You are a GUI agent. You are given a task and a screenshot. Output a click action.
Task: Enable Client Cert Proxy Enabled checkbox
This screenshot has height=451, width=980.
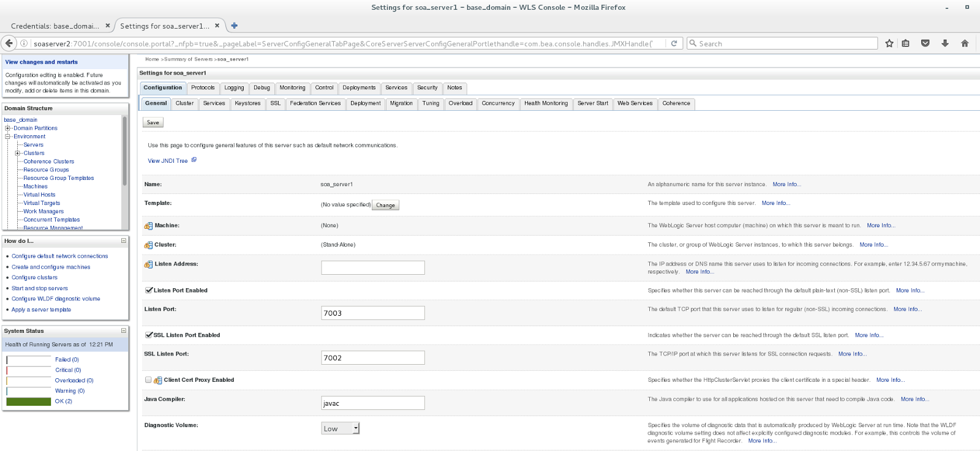[x=148, y=379]
